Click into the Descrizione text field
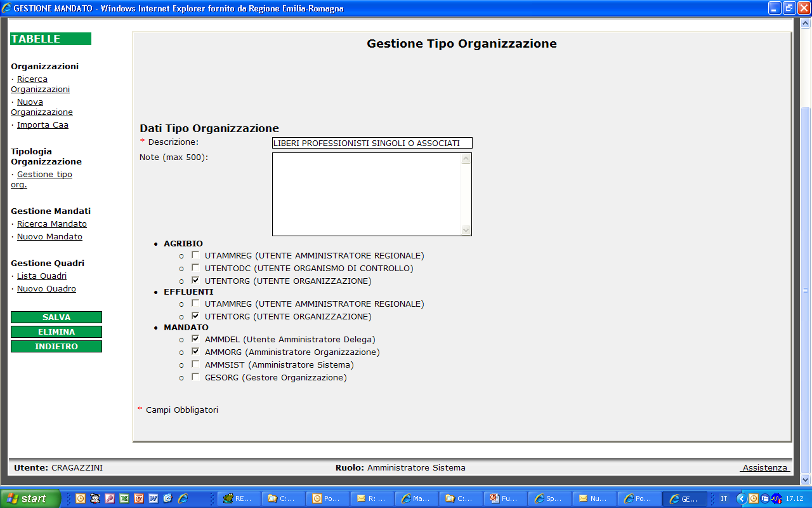The height and width of the screenshot is (508, 812). 372,143
